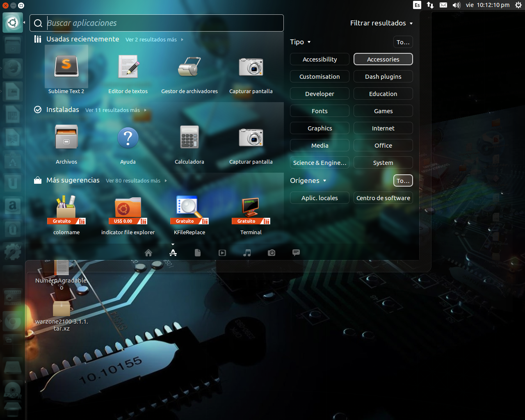The height and width of the screenshot is (420, 525).
Task: Switch to the Home lens tab
Action: coord(148,253)
